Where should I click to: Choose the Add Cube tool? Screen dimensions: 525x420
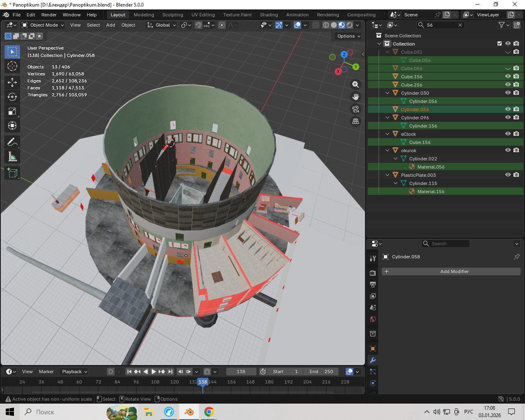pos(12,173)
